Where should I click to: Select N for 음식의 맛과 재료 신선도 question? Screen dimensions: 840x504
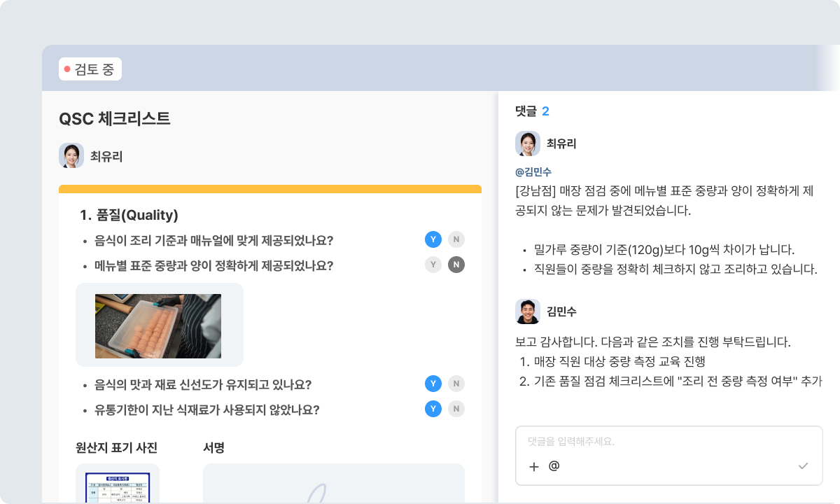(x=456, y=384)
